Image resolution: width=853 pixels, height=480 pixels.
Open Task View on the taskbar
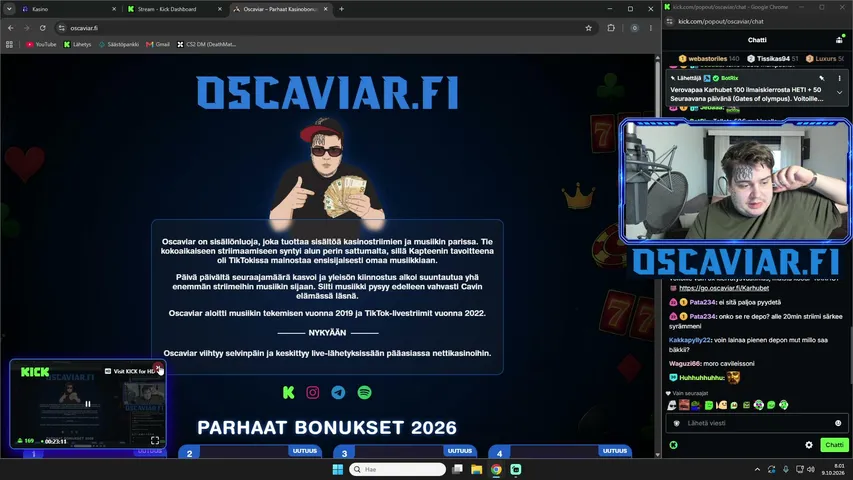[x=458, y=469]
